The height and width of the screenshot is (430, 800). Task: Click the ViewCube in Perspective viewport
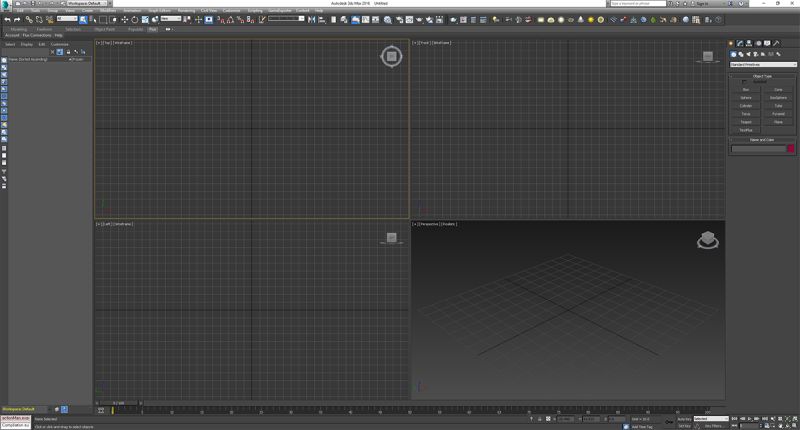(708, 240)
